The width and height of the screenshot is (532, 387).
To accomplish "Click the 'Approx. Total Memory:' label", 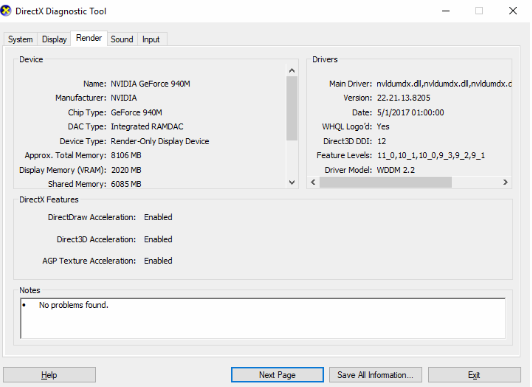I will 65,155.
